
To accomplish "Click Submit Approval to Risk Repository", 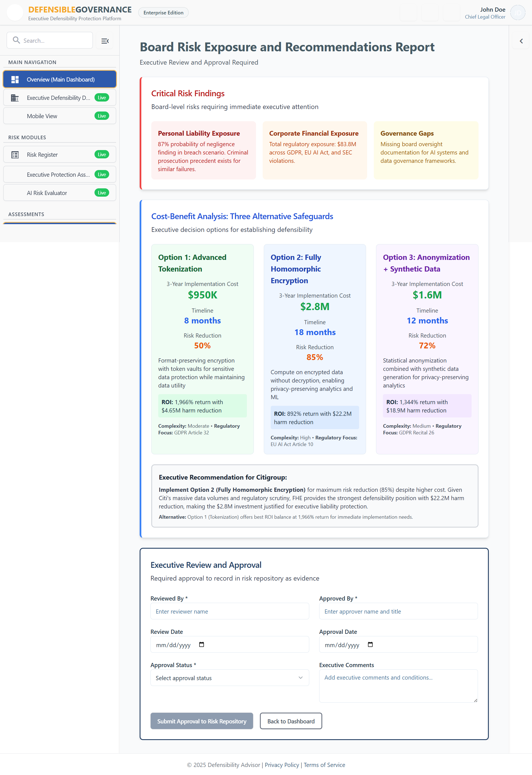I will point(201,721).
